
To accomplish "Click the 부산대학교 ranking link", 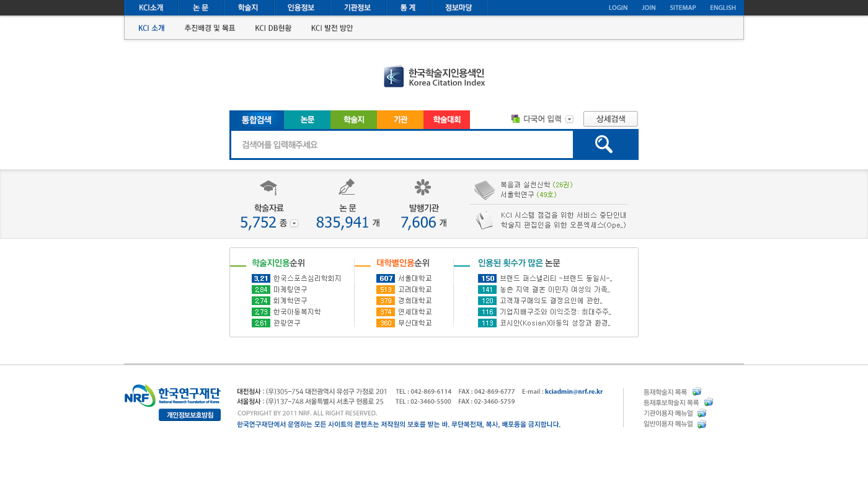I will coord(415,323).
